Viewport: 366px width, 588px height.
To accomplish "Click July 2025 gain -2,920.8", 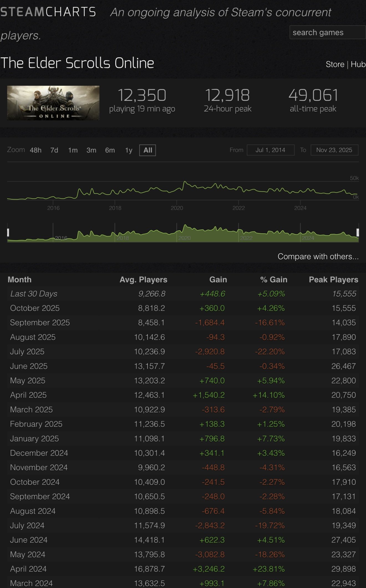I will coord(210,352).
